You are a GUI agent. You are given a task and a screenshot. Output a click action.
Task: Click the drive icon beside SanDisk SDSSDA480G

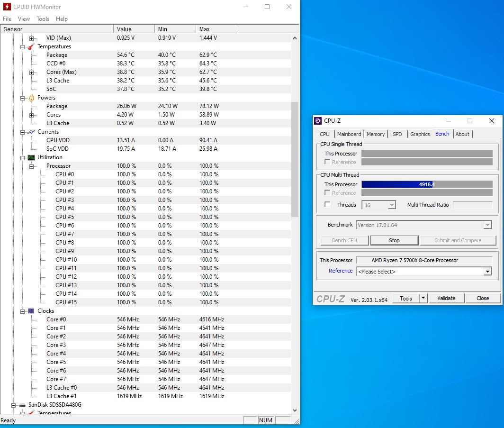[x=22, y=405]
